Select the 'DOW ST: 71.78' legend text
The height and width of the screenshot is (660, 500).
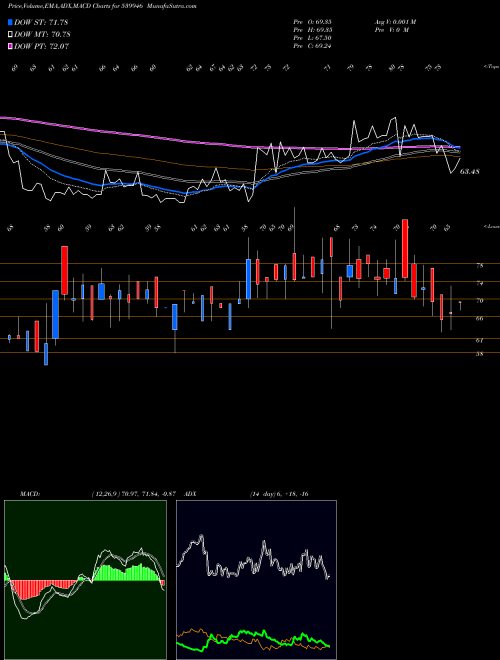click(41, 22)
